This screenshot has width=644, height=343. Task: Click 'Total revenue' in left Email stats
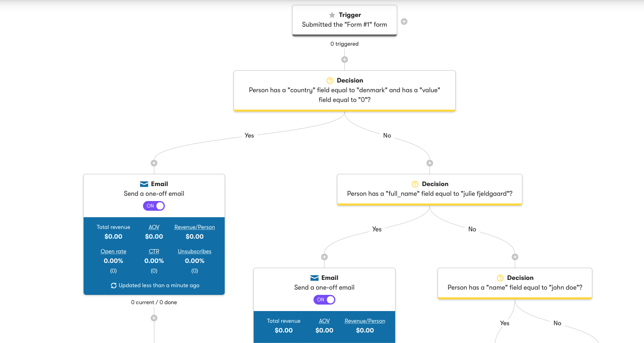114,227
